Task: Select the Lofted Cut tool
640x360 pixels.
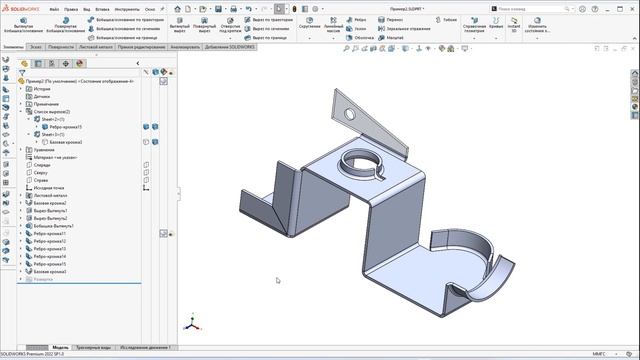Action: click(x=267, y=29)
